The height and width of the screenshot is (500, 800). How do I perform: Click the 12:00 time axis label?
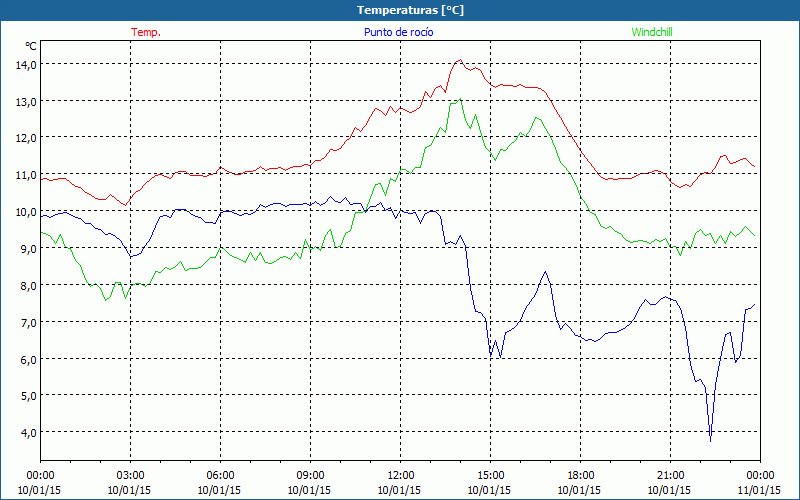(401, 476)
